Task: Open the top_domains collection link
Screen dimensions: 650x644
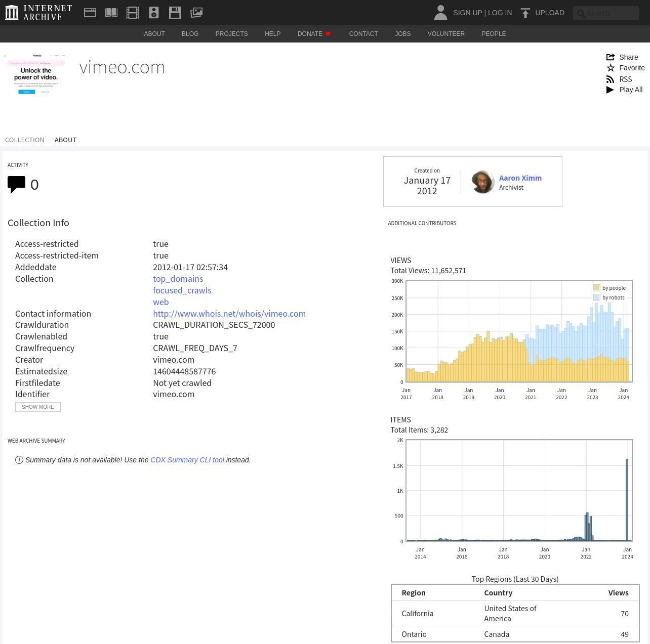Action: click(x=178, y=279)
